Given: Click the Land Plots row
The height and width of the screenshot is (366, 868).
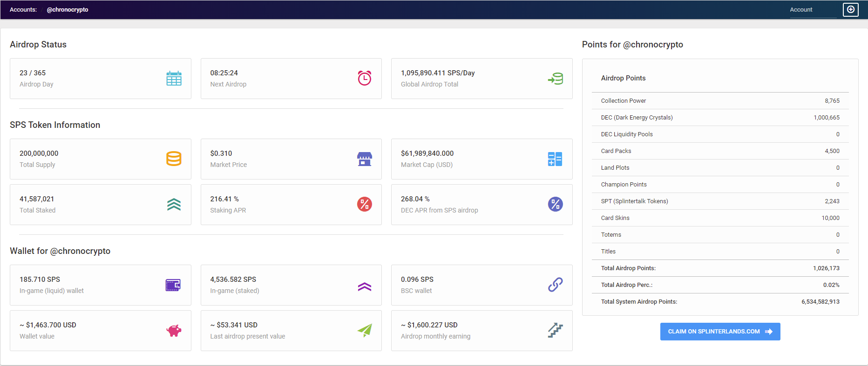Looking at the screenshot, I should pyautogui.click(x=720, y=168).
